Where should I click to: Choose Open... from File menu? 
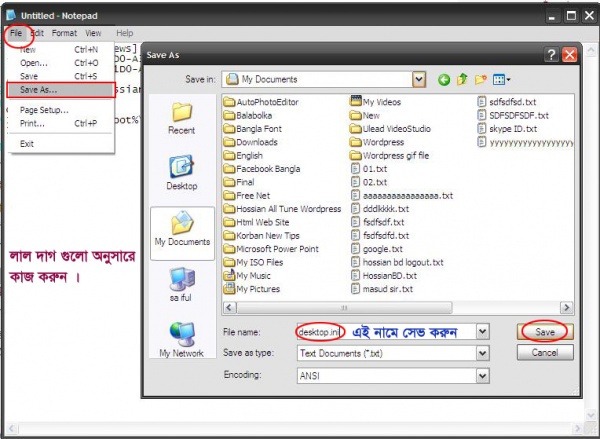[61, 63]
